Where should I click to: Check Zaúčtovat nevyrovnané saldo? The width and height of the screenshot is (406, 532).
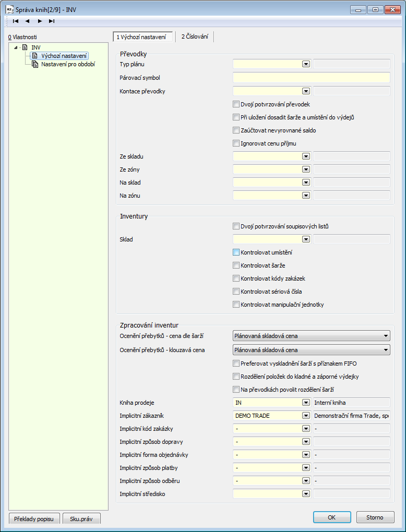pos(236,130)
